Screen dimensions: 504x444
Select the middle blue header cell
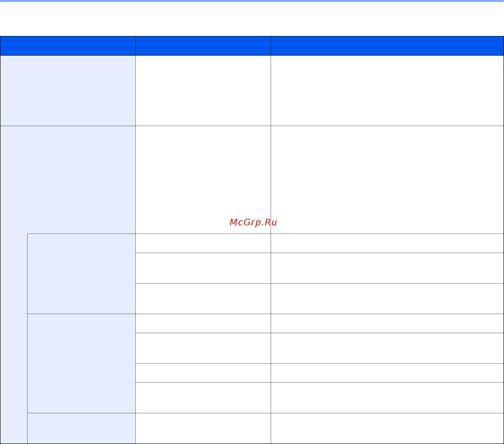click(203, 46)
